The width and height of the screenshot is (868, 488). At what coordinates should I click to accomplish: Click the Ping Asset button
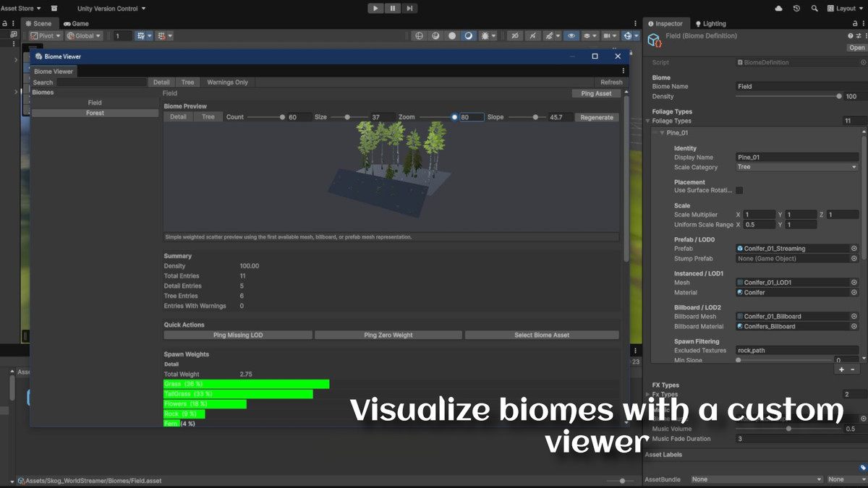click(x=596, y=93)
